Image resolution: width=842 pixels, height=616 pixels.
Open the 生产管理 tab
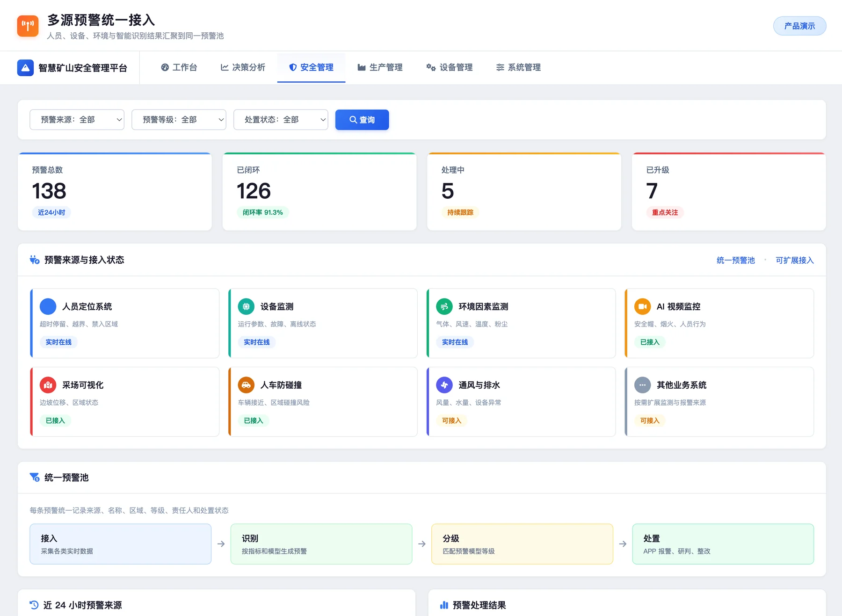pos(380,67)
